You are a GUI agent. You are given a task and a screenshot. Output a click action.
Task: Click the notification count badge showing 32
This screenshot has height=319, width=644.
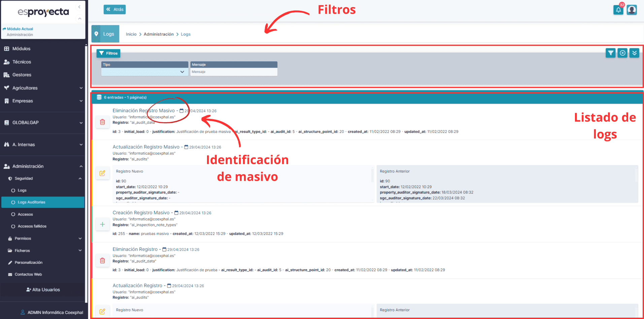[x=622, y=5]
